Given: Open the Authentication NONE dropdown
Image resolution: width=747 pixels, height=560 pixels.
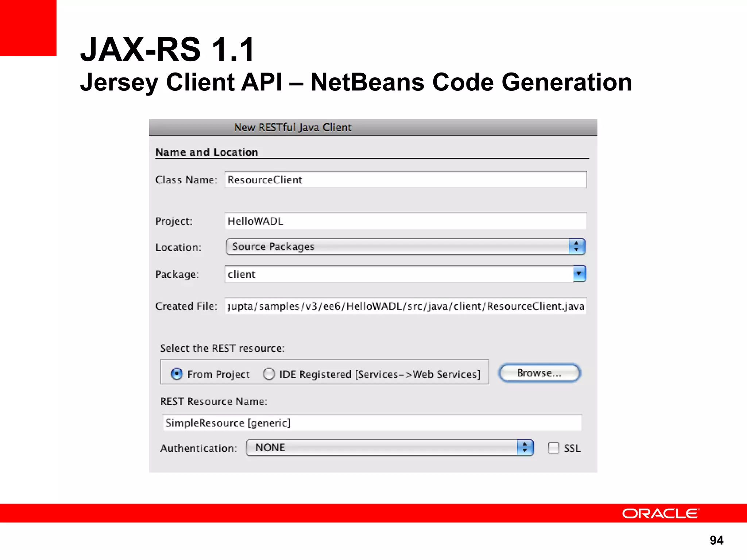Looking at the screenshot, I should [381, 448].
